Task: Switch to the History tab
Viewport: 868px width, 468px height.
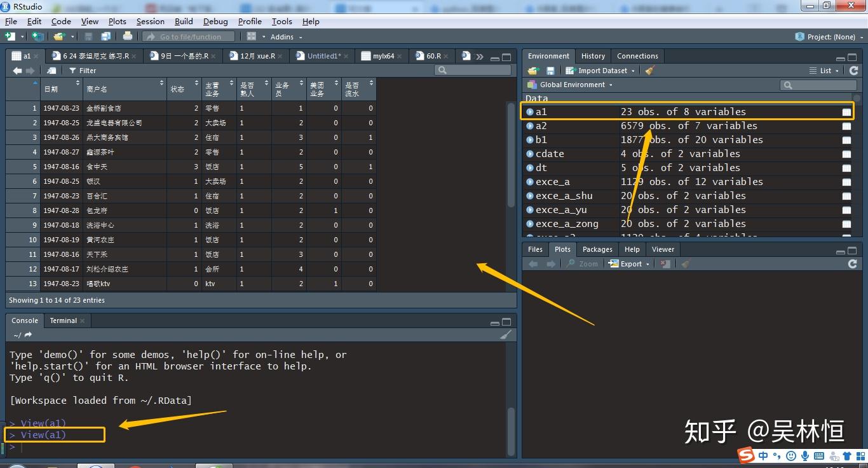Action: coord(593,56)
